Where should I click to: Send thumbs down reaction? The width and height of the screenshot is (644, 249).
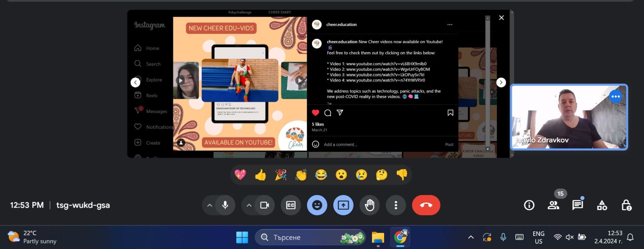click(402, 175)
